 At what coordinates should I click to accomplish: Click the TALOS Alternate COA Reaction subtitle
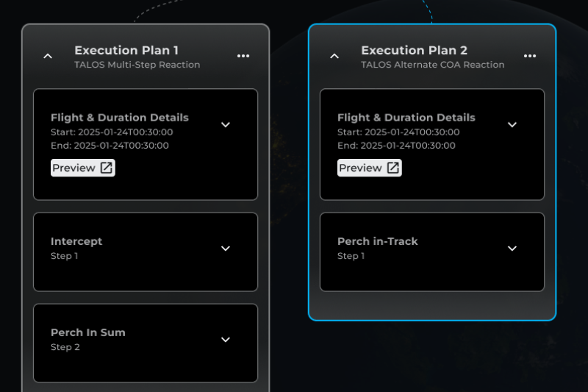pos(433,65)
